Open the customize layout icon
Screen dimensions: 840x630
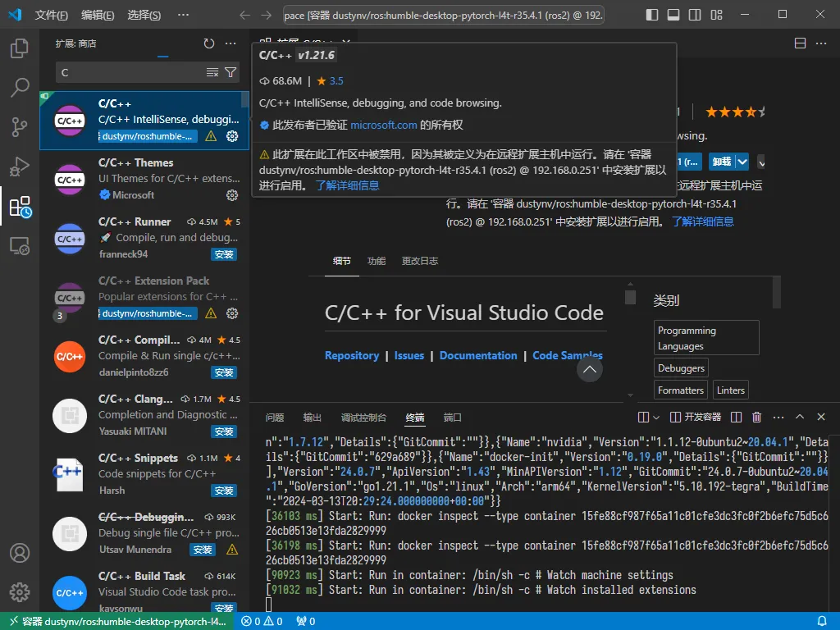(716, 15)
